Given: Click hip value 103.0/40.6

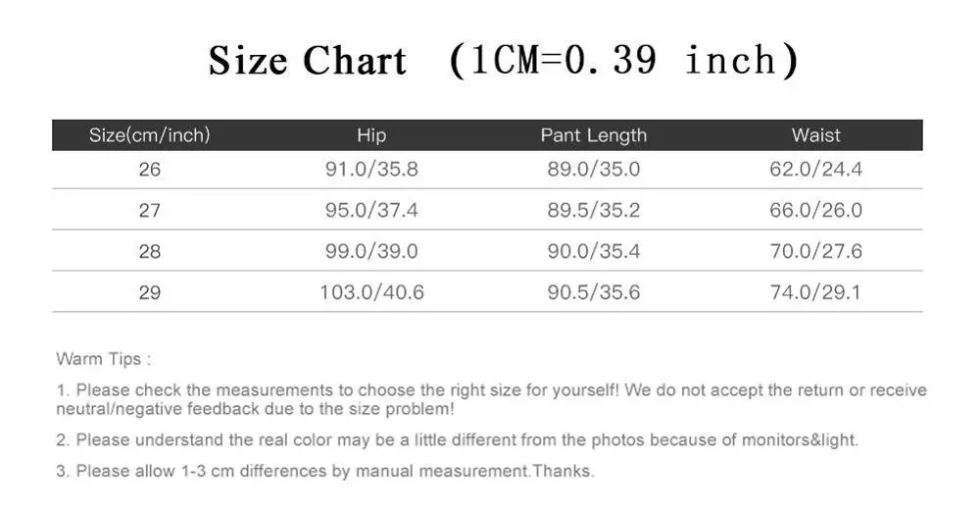Looking at the screenshot, I should (371, 292).
